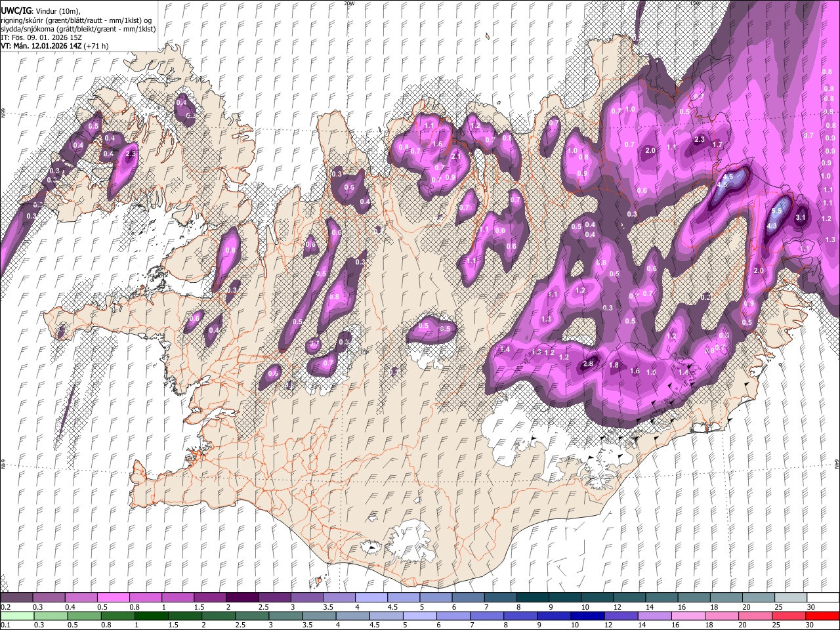Pick lower legend swatch between 1 and 1.5
840x630 pixels.
(x=151, y=616)
